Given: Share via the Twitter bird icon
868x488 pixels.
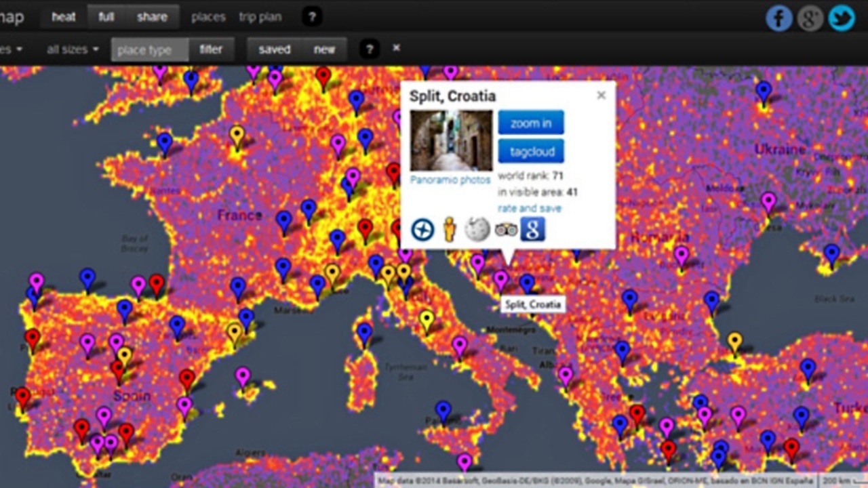Looking at the screenshot, I should (842, 18).
